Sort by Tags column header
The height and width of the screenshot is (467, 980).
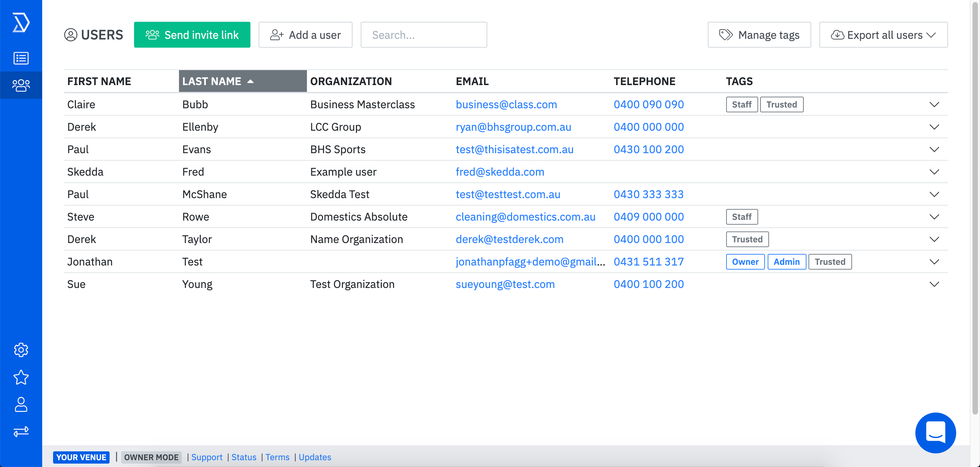739,81
